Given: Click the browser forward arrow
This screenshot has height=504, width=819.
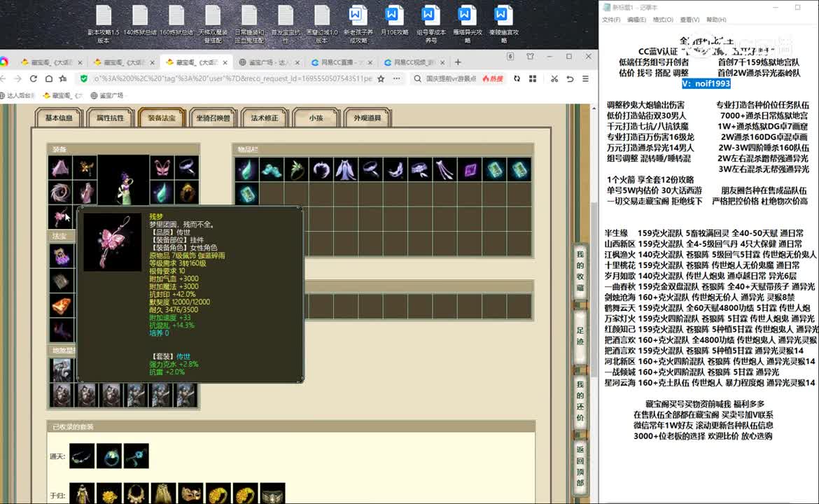Looking at the screenshot, I should click(x=17, y=79).
